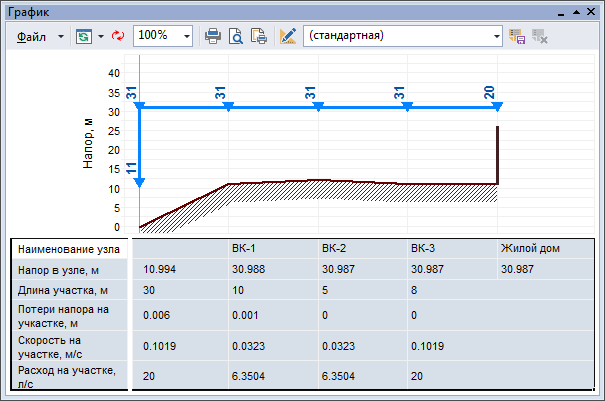Viewport: 605px width, 401px height.
Task: Click the Напор в узле row header
Action: (x=68, y=269)
